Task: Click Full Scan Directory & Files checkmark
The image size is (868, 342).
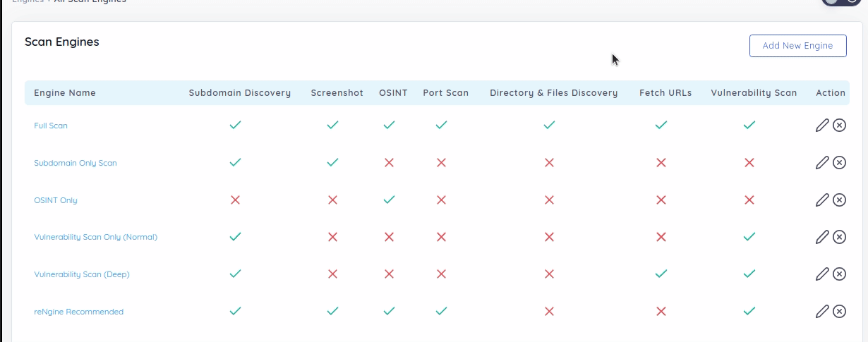Action: pos(549,126)
